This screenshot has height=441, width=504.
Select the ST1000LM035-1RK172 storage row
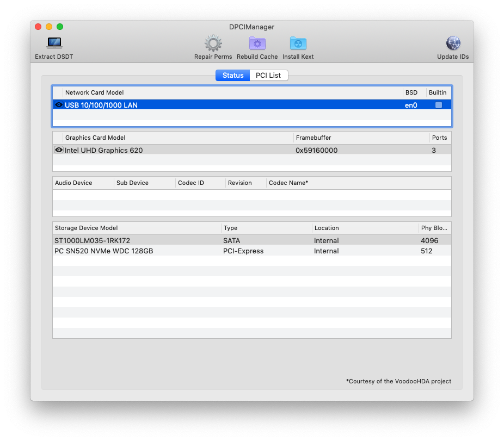(x=252, y=240)
